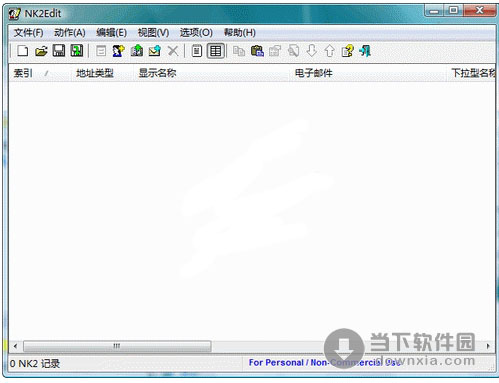Sort by the 下拉型名称 column header

[471, 73]
